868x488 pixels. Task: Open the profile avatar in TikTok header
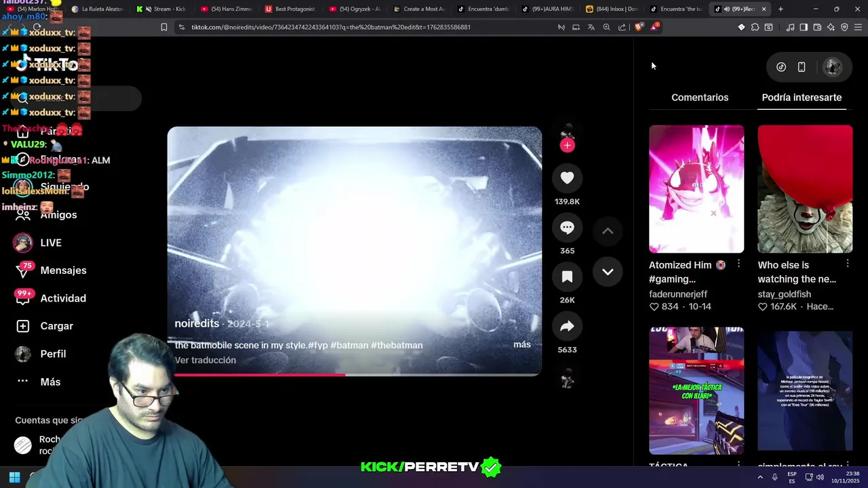[x=832, y=67]
